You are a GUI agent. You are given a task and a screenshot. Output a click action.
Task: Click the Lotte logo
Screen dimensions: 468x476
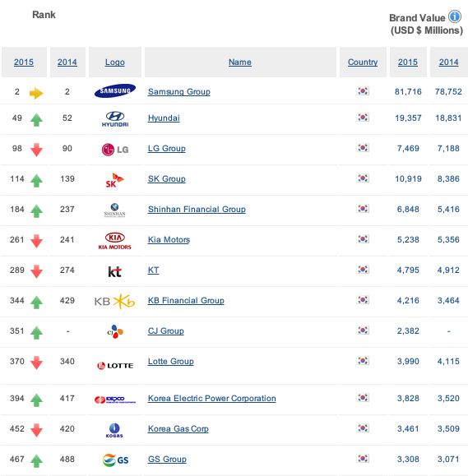pos(115,366)
